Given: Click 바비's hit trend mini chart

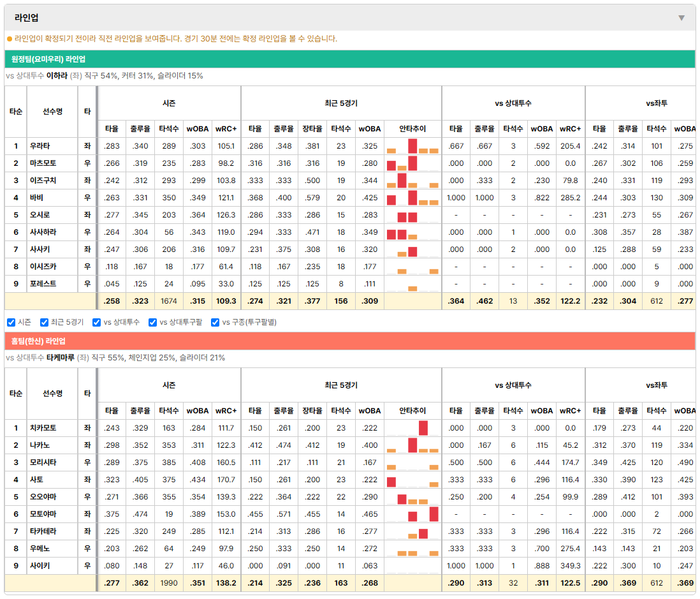Looking at the screenshot, I should pos(412,198).
